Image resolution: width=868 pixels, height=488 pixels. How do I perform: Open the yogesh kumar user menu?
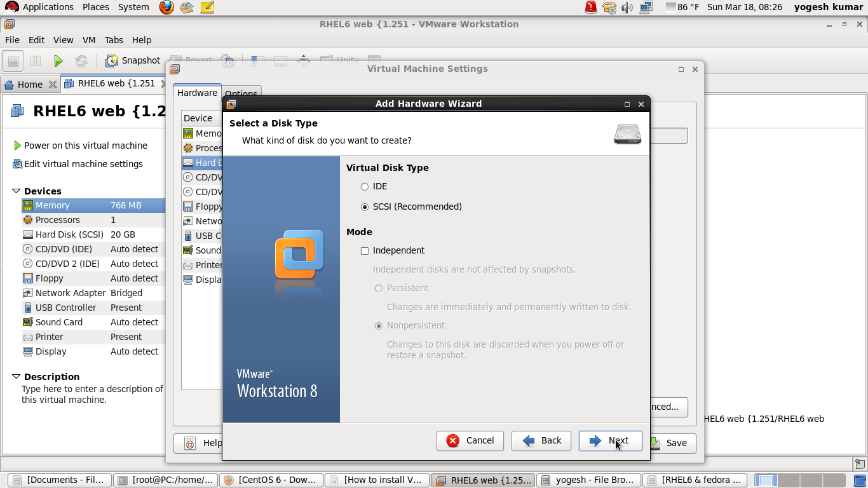coord(829,7)
